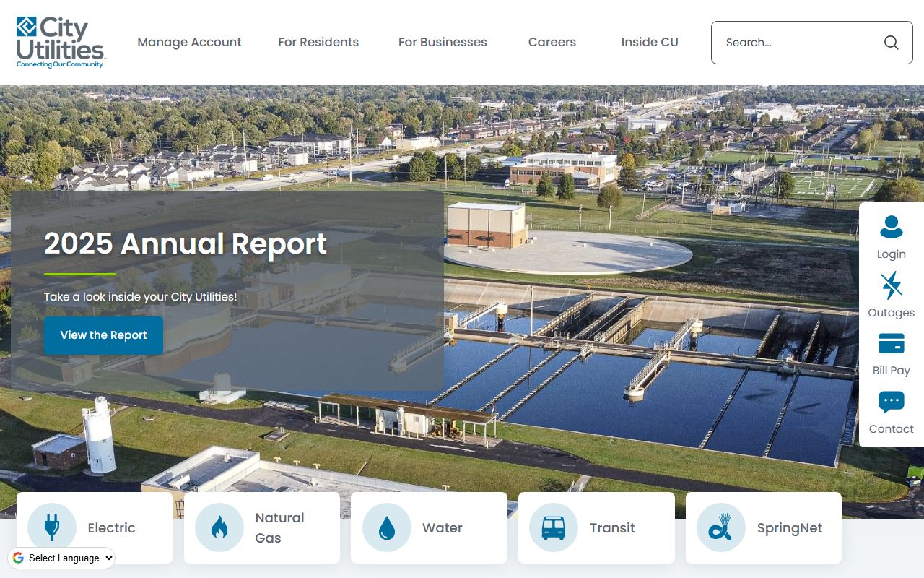Open the Login person icon
924x578 pixels.
(x=891, y=228)
